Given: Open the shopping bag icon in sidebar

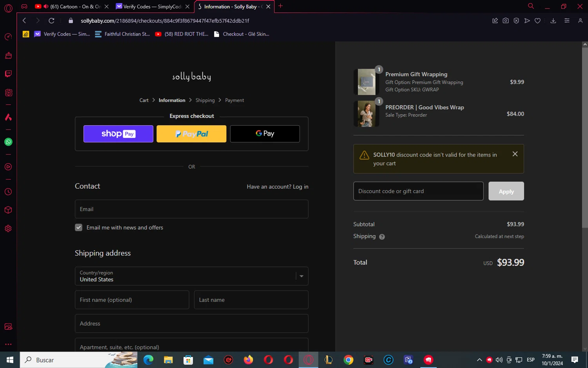Looking at the screenshot, I should [8, 55].
